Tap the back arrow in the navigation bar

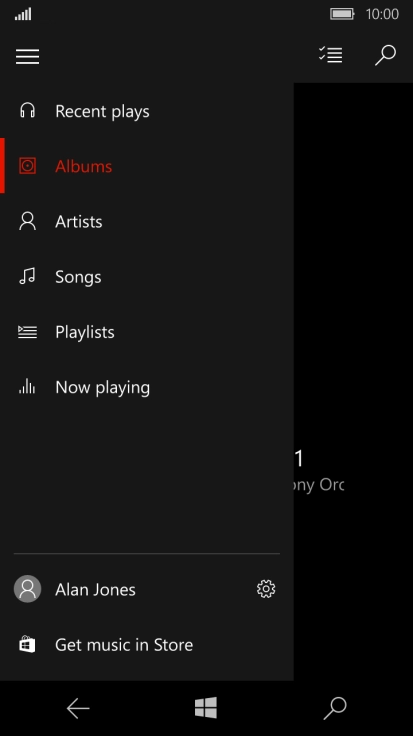pyautogui.click(x=78, y=708)
